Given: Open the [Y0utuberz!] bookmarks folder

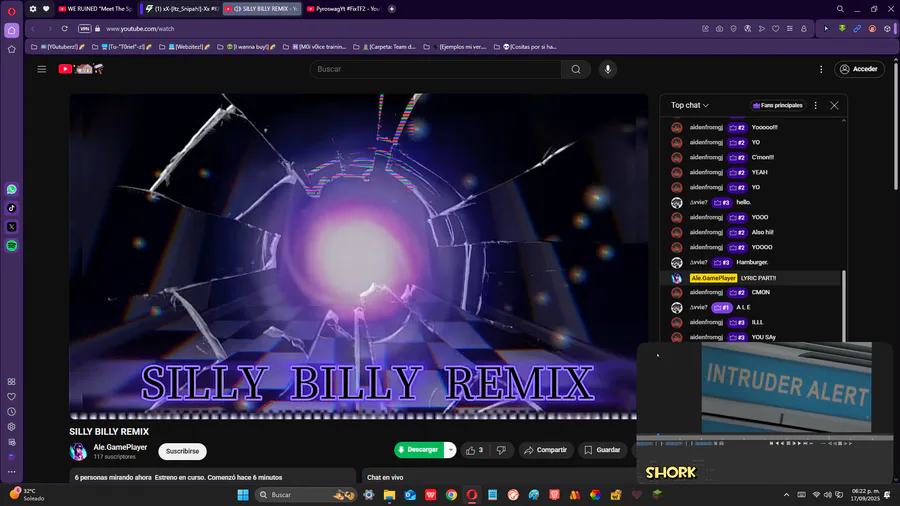Looking at the screenshot, I should pos(58,47).
